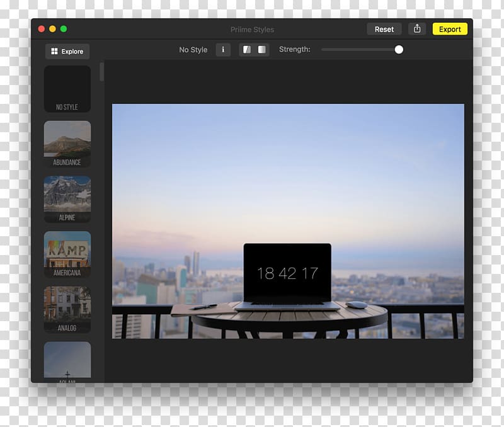This screenshot has height=427, width=504.
Task: Select the No Style thumbnail
Action: tap(67, 89)
